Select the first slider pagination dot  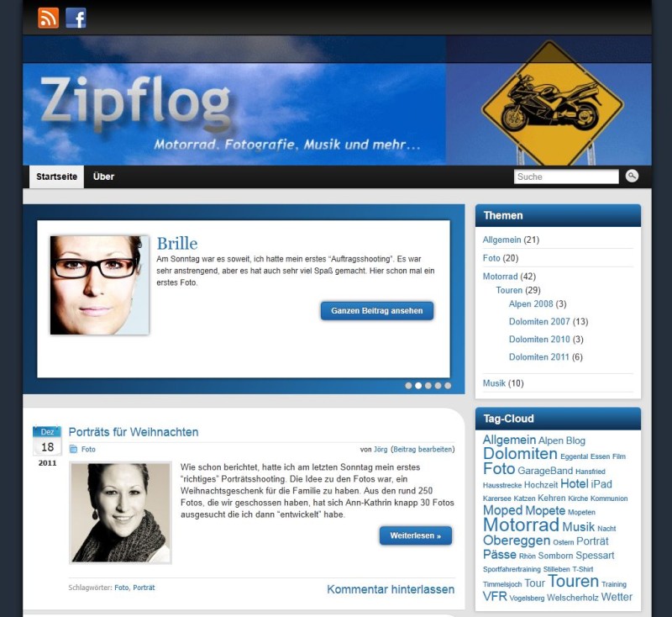408,386
